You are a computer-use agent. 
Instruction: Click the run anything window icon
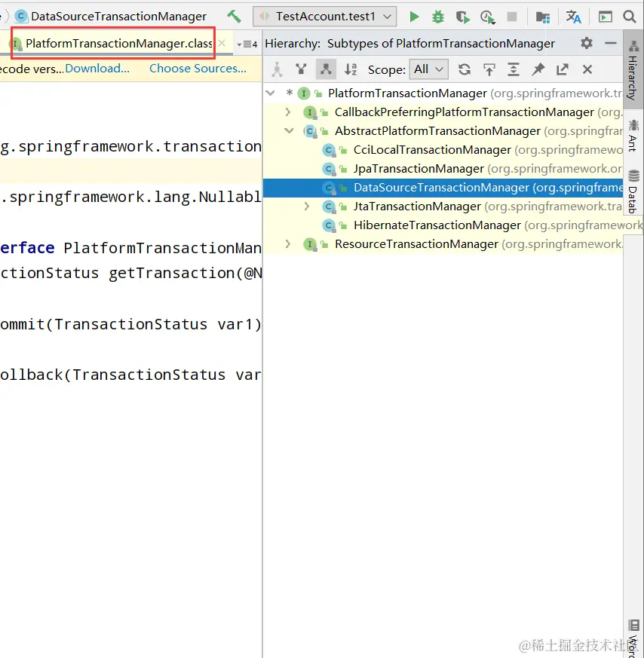pyautogui.click(x=605, y=17)
